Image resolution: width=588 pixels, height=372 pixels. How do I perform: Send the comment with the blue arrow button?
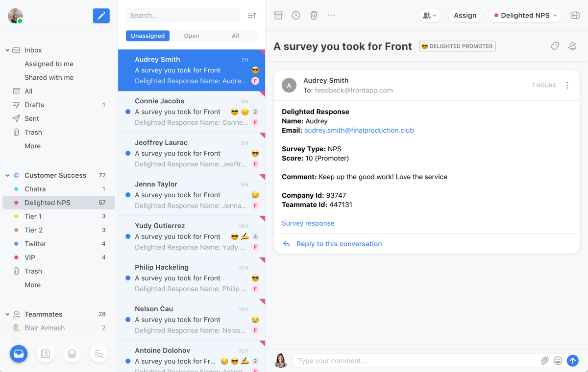click(572, 361)
